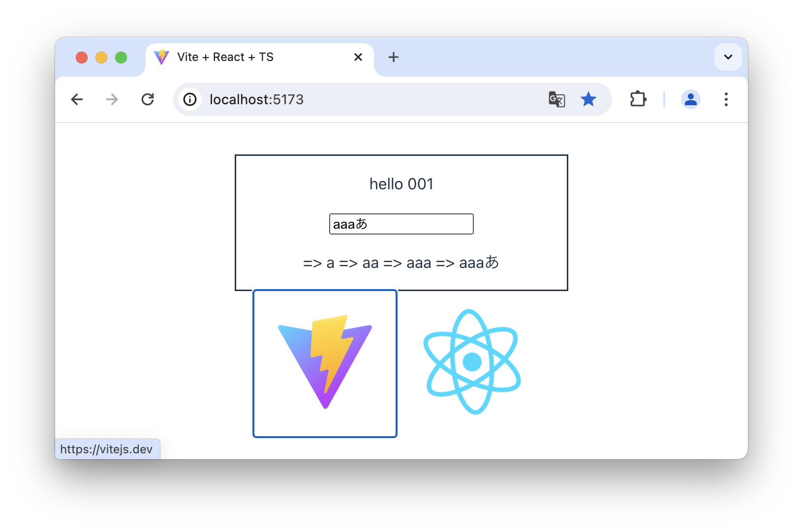Open the Extensions puzzle icon
803x532 pixels.
point(638,99)
